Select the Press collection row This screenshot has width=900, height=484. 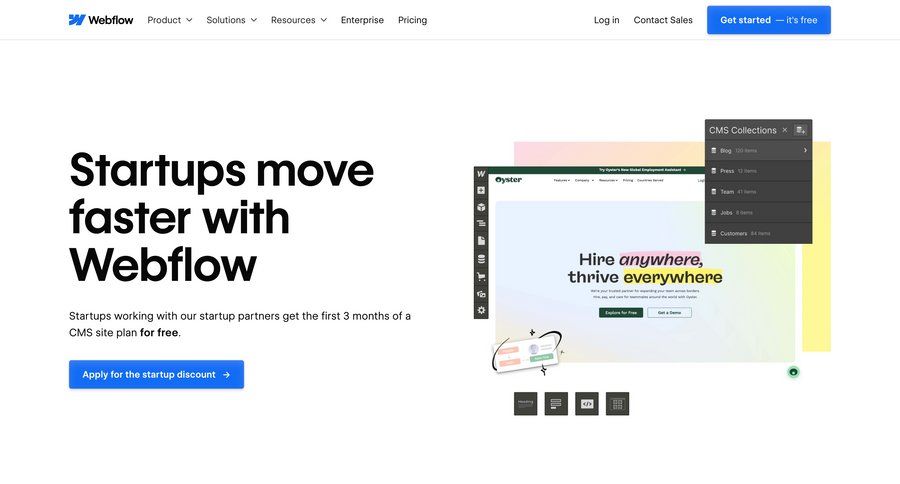click(x=758, y=171)
